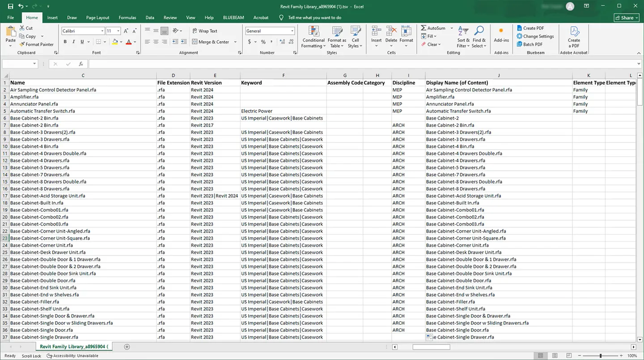Switch to the Insert tab
Viewport: 644px width, 360px height.
point(52,17)
